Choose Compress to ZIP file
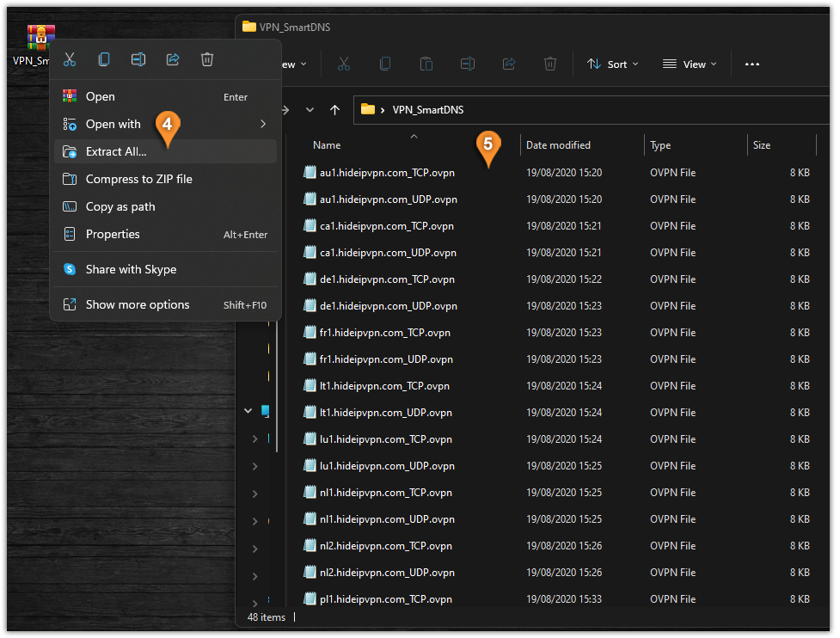The width and height of the screenshot is (840, 638). 166,180
